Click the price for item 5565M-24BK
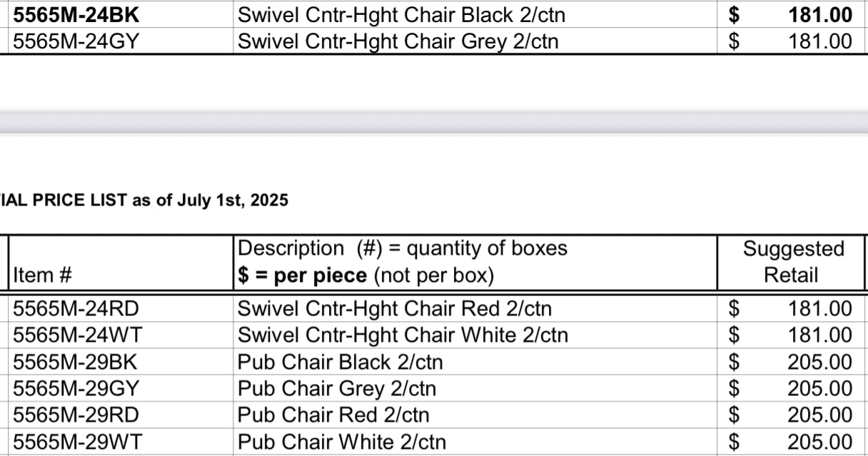The width and height of the screenshot is (868, 456). coord(819,15)
